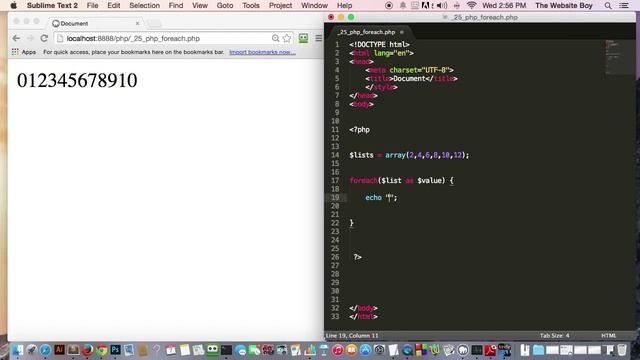Open the Find menu

tap(176, 5)
